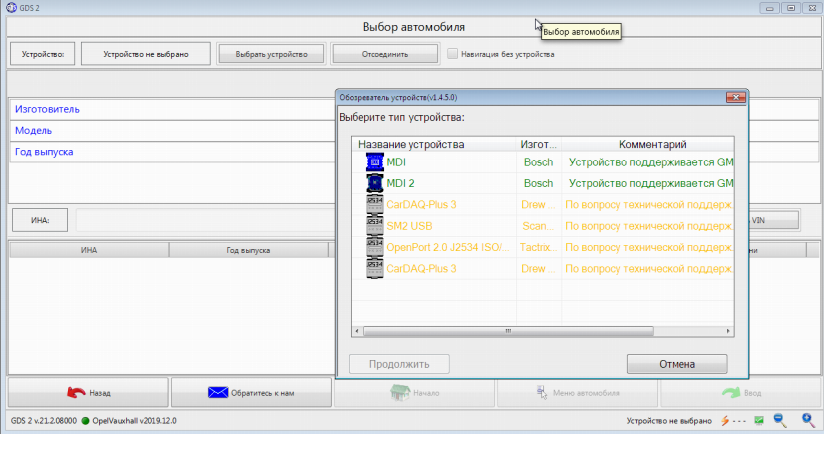Zoom in with the magnifier plus icon
This screenshot has height=460, width=824.
[808, 421]
